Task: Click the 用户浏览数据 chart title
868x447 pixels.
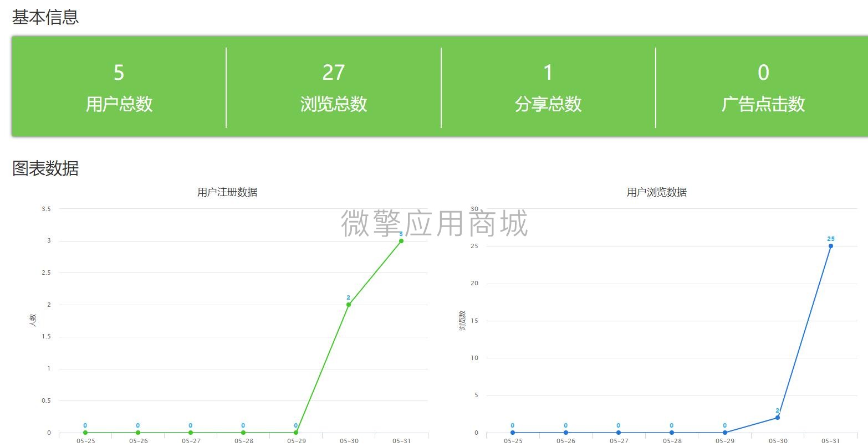Action: point(657,192)
